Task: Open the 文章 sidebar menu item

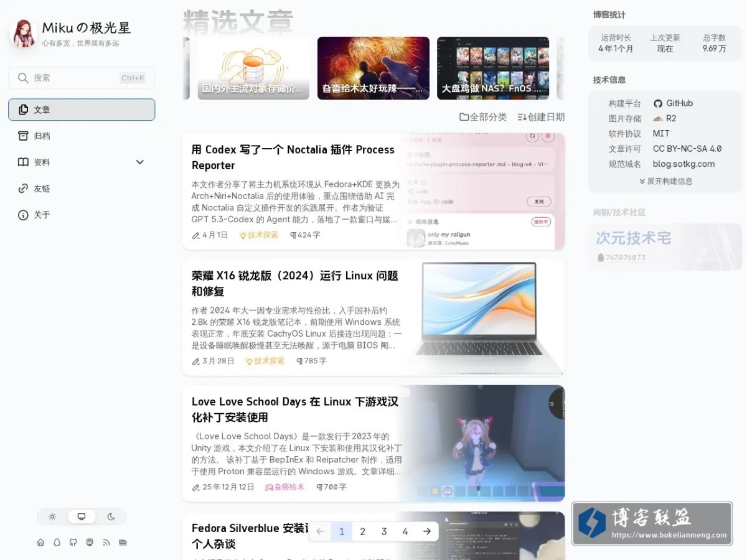Action: 82,110
